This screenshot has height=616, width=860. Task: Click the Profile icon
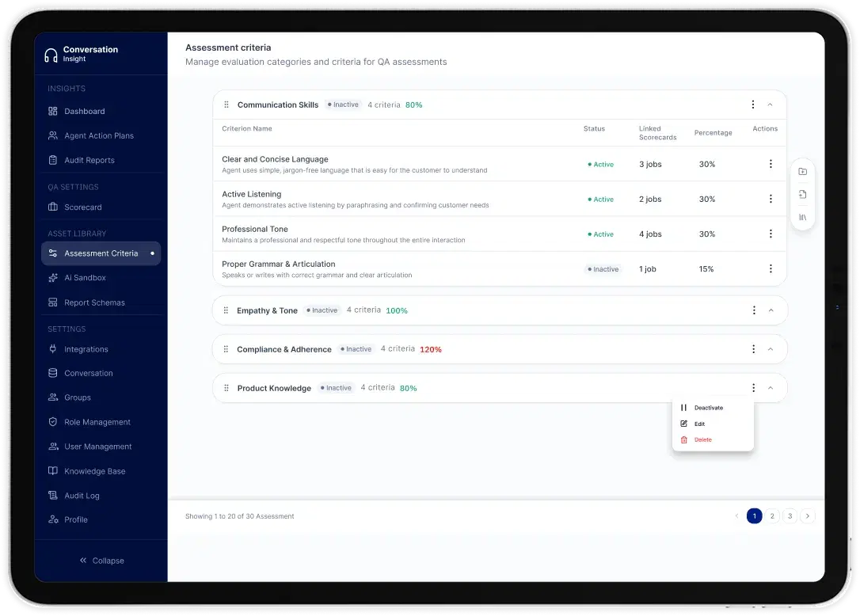pyautogui.click(x=52, y=519)
